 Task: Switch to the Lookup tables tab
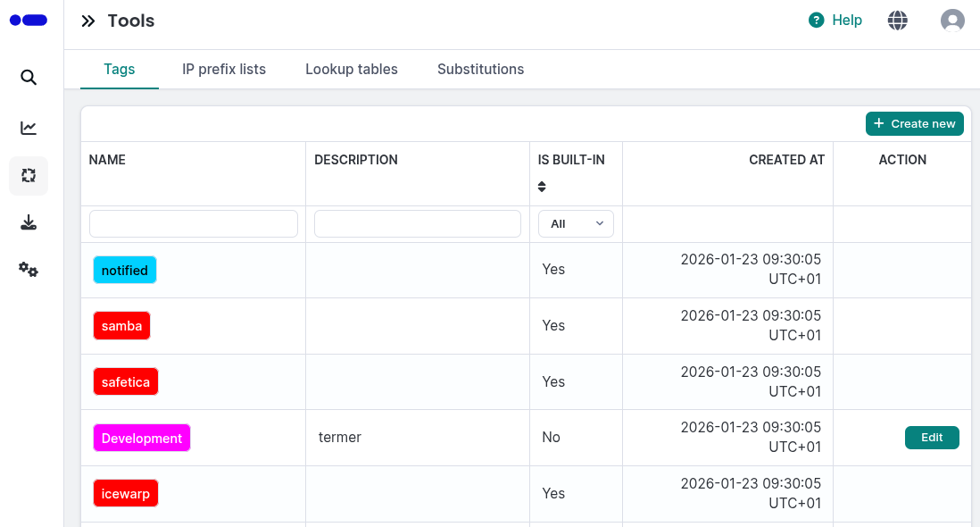[352, 69]
